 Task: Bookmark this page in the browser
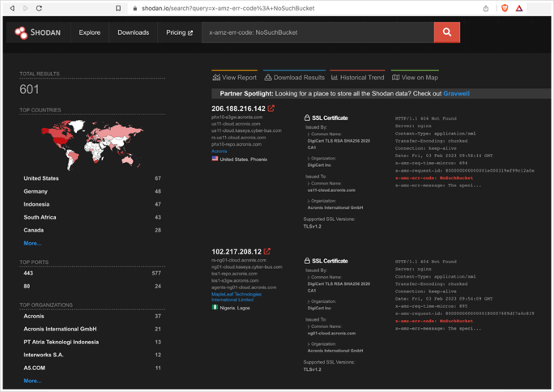[x=118, y=8]
